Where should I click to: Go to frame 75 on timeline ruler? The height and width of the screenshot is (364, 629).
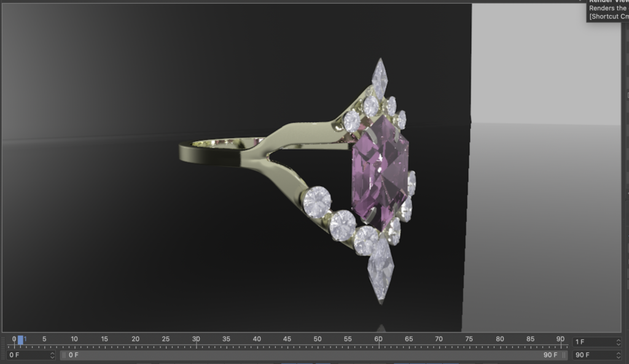tap(469, 341)
